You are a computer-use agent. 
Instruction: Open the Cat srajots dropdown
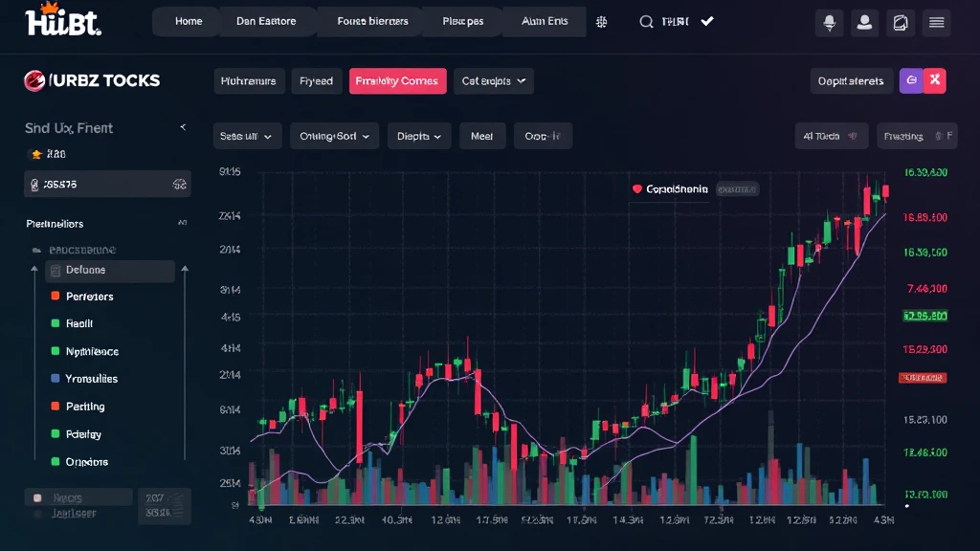click(494, 81)
